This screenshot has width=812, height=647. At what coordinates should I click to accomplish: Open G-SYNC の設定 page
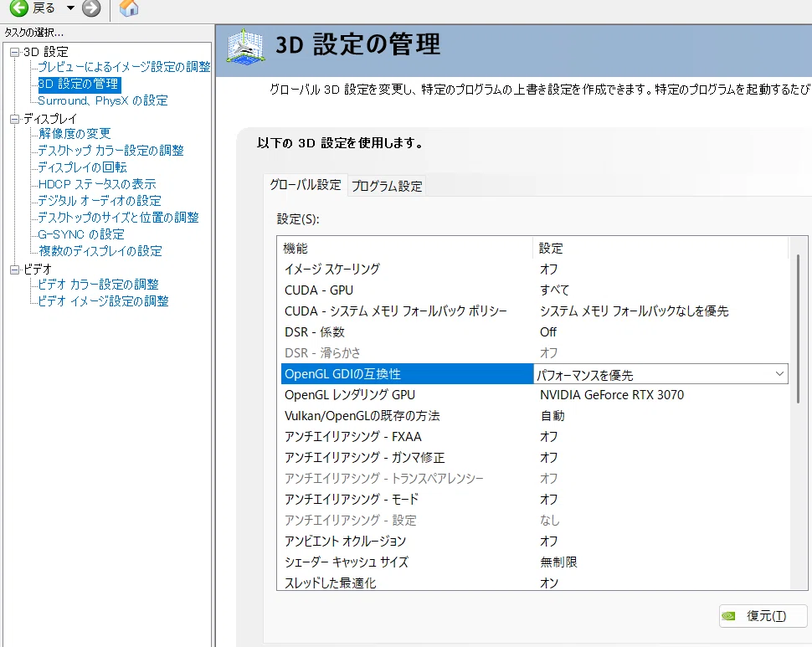click(81, 234)
